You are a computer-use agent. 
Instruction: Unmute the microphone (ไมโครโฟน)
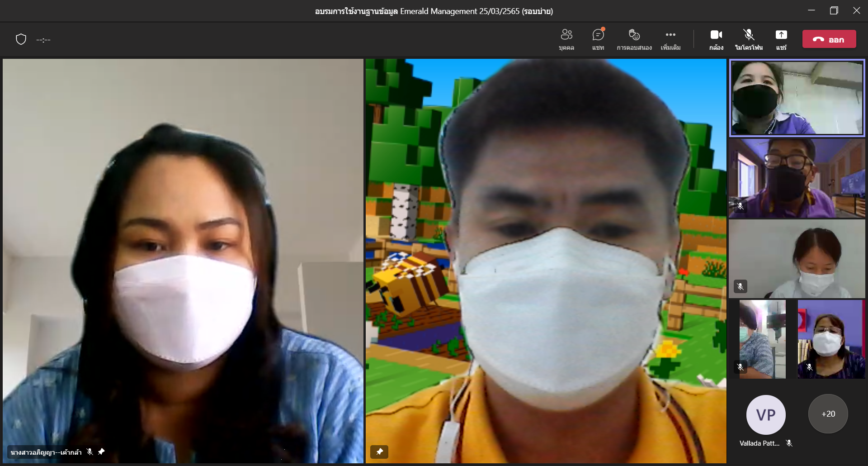pos(749,39)
